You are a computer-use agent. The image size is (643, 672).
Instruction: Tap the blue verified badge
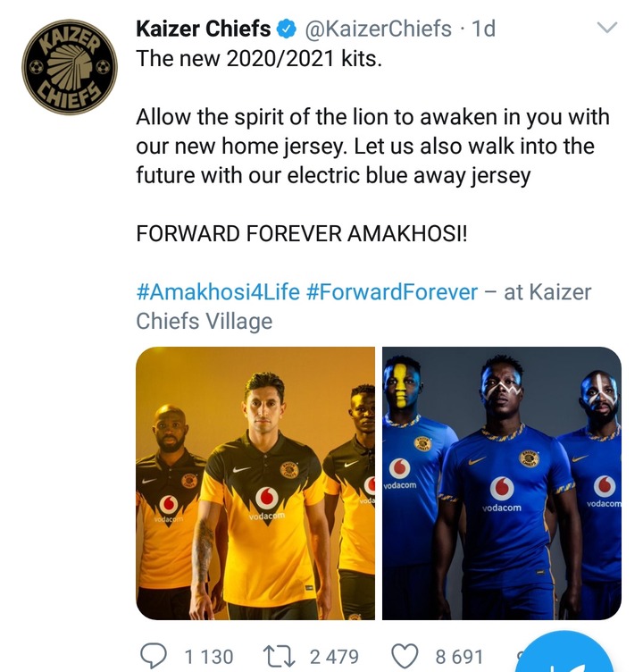click(x=288, y=30)
